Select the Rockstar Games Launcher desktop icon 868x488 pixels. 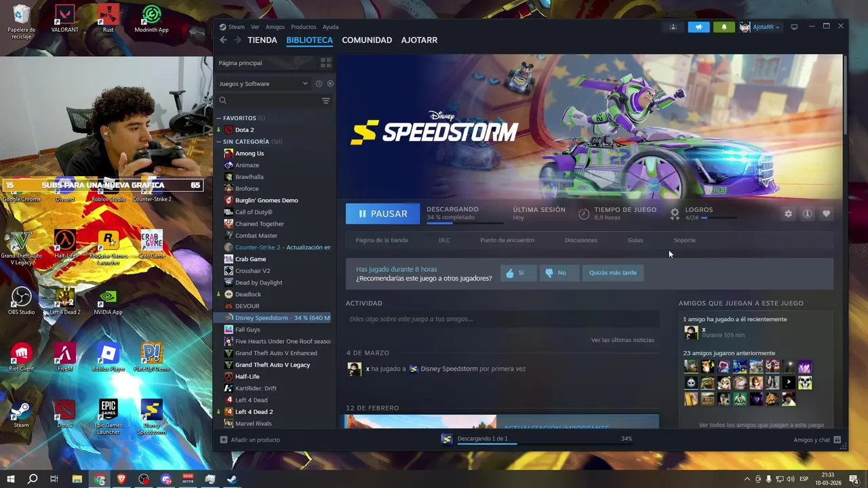coord(108,248)
